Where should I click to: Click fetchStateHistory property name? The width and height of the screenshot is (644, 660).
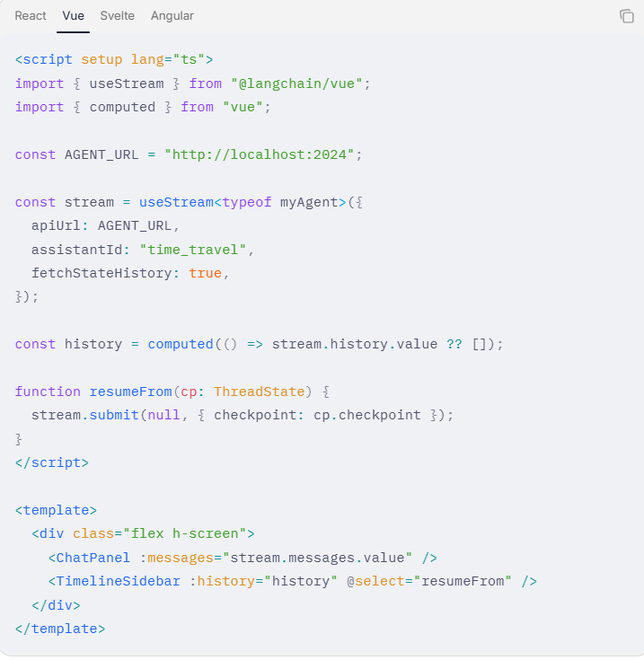click(x=101, y=274)
